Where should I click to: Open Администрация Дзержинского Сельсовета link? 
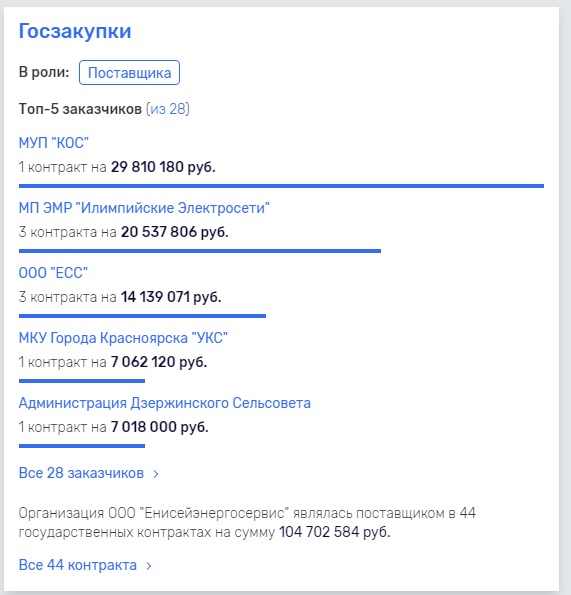pyautogui.click(x=165, y=403)
